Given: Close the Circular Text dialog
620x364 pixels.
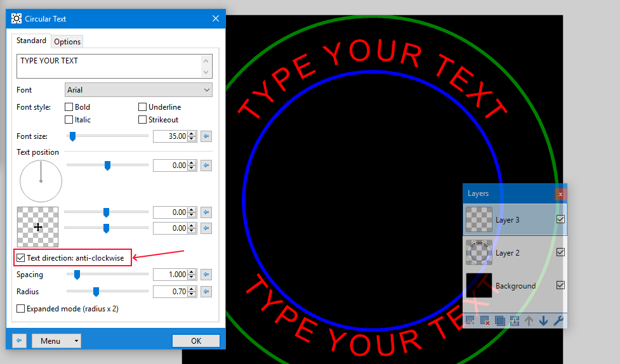Looking at the screenshot, I should pos(216,18).
